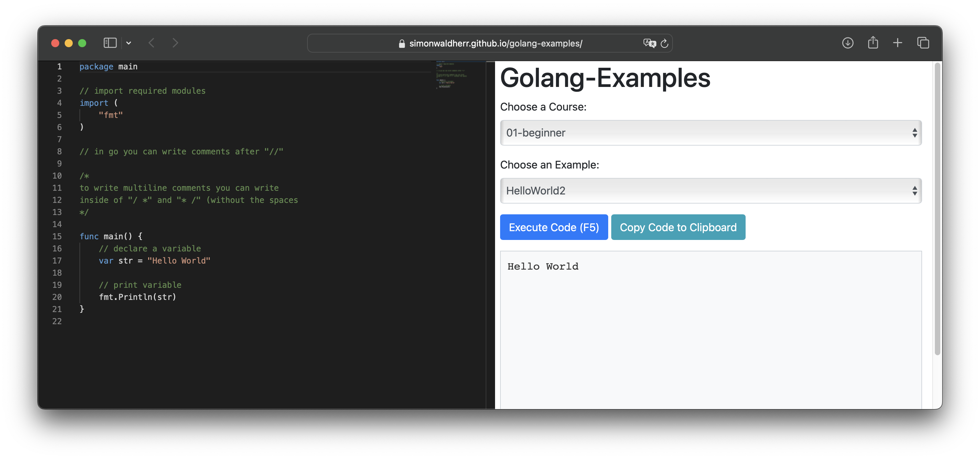Open the Share icon in toolbar
Screen dimensions: 980x459
tap(873, 42)
